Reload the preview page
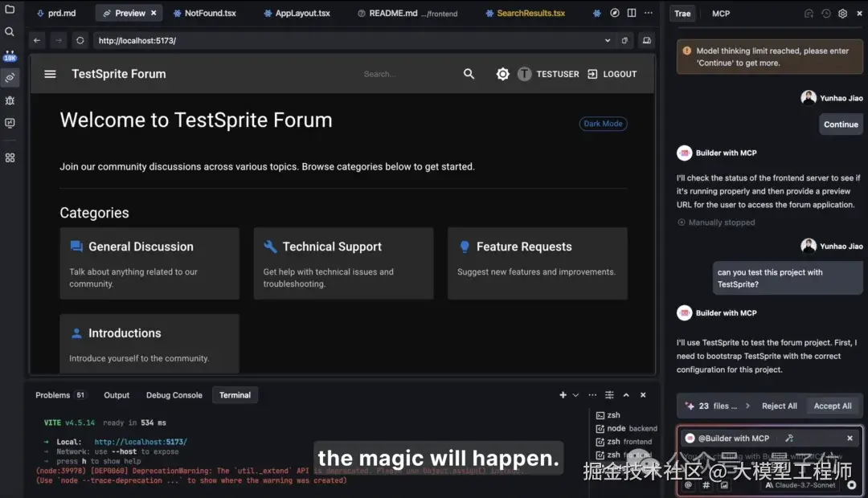Viewport: 868px width, 498px height. coord(80,40)
